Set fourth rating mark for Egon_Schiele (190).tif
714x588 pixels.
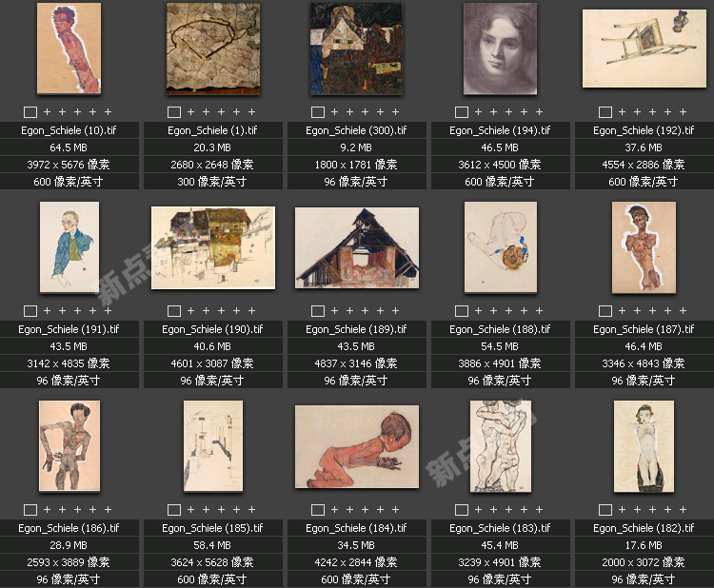pos(236,311)
